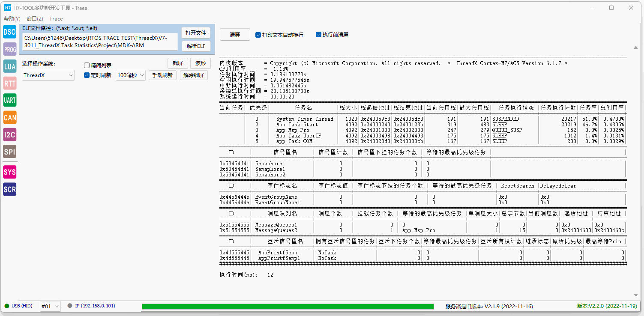Click the 版本:V2.2.0 status text
The width and height of the screenshot is (644, 316).
coord(608,306)
